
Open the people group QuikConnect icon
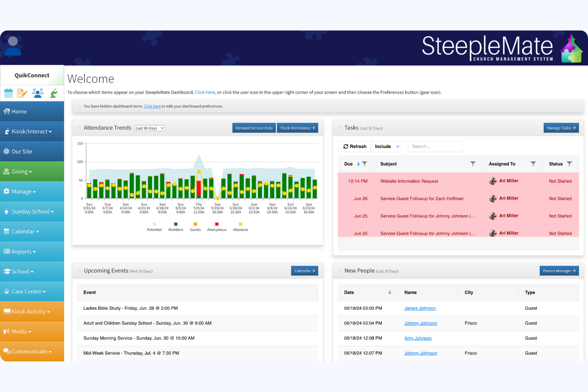pos(38,93)
